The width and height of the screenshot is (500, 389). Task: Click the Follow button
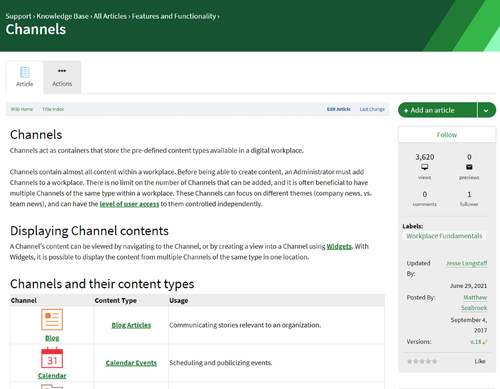coord(447,135)
